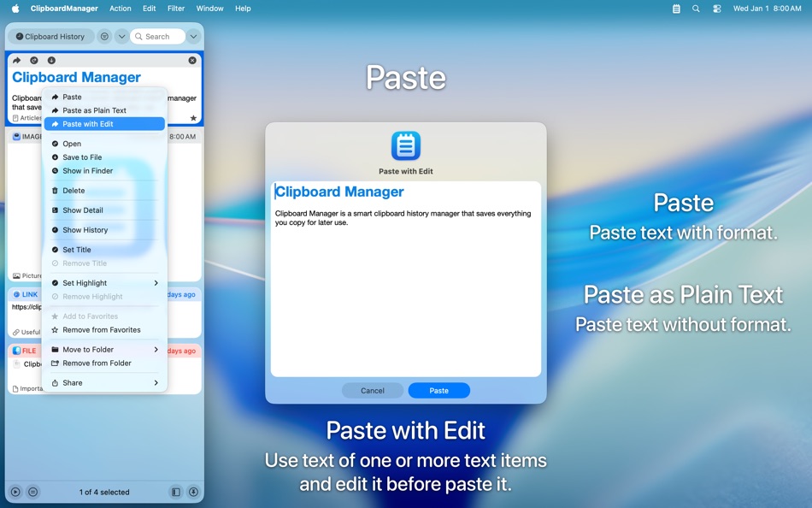Click the play icon in the bottom-left corner
Screen dimensions: 812x508
[15, 492]
